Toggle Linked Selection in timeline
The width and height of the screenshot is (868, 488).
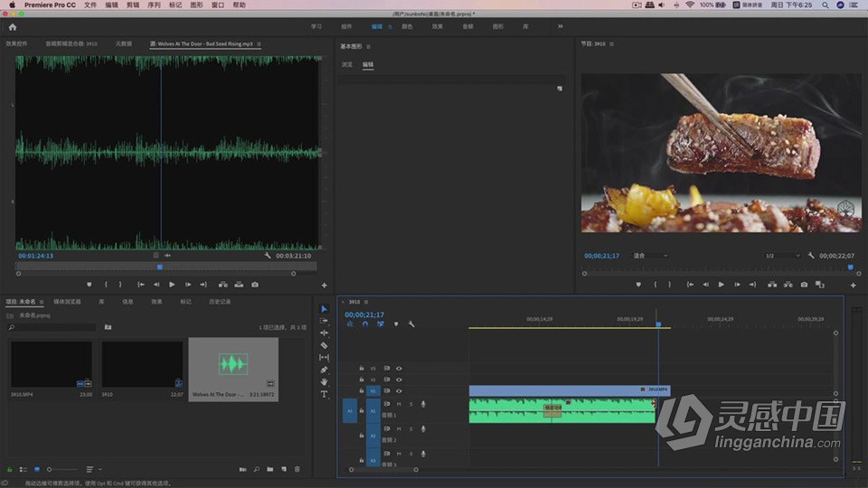(381, 324)
